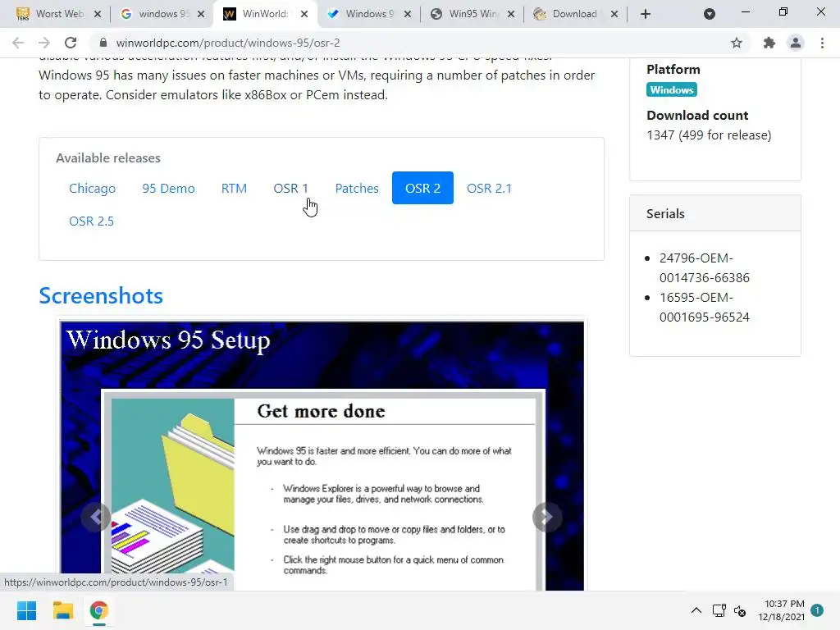The image size is (840, 630).
Task: Click the Chrome taskbar icon
Action: tap(99, 610)
